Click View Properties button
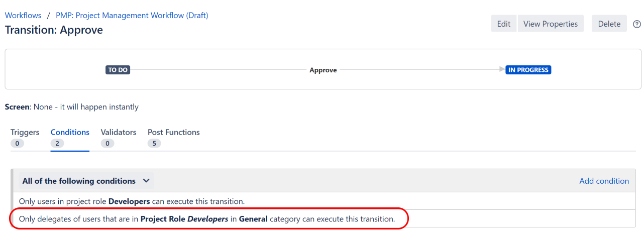The width and height of the screenshot is (644, 236). [x=551, y=24]
